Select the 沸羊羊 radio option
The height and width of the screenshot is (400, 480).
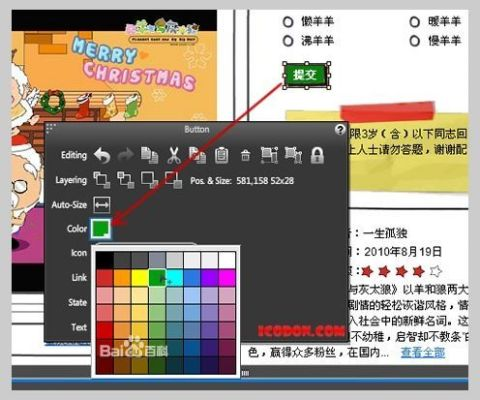[x=288, y=41]
